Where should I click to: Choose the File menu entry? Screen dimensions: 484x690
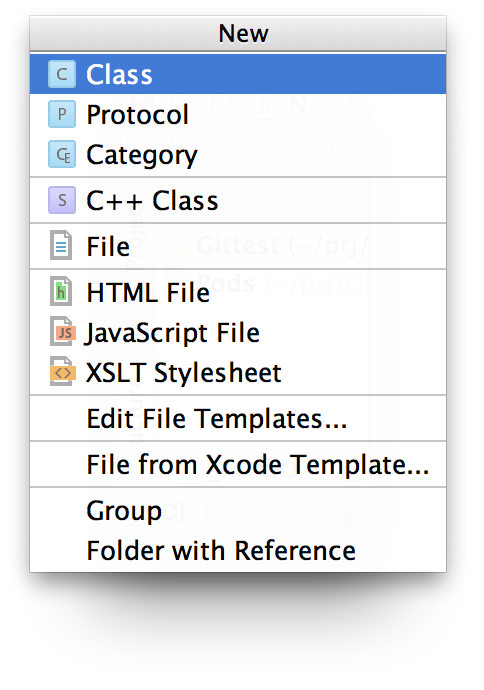click(x=238, y=246)
